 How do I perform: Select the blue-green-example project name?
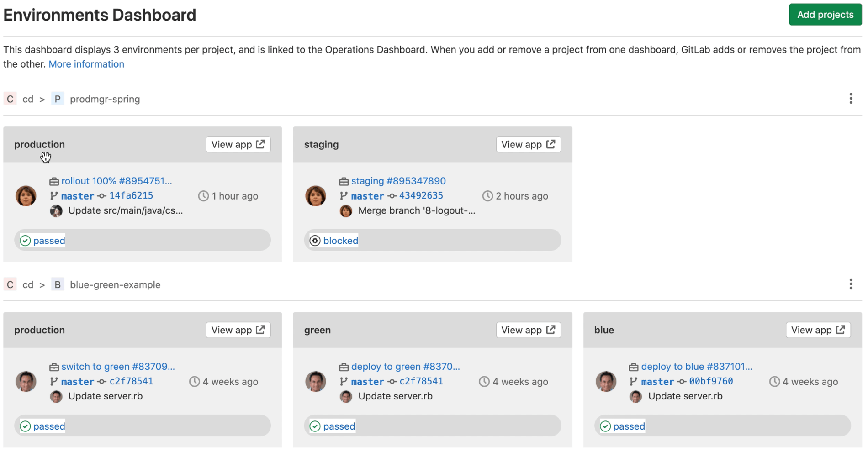[115, 284]
